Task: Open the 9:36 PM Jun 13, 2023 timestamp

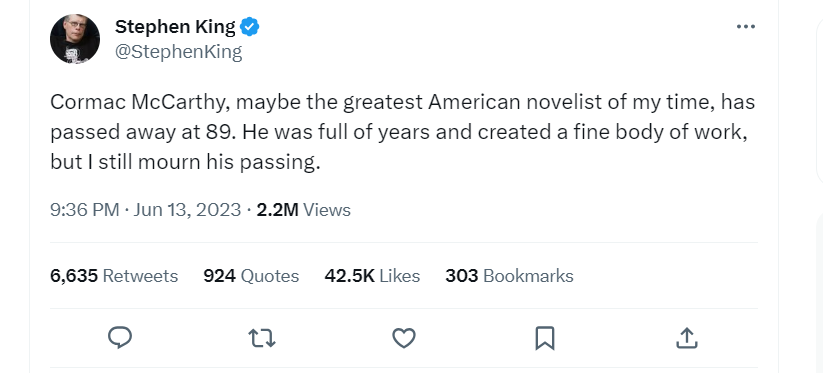Action: [145, 210]
